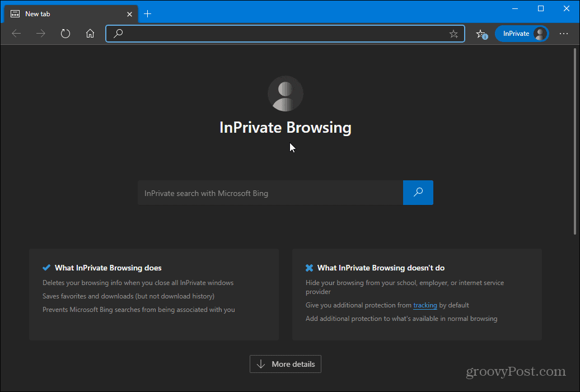Screen dimensions: 580x392
Task: Close the New tab
Action: (129, 14)
